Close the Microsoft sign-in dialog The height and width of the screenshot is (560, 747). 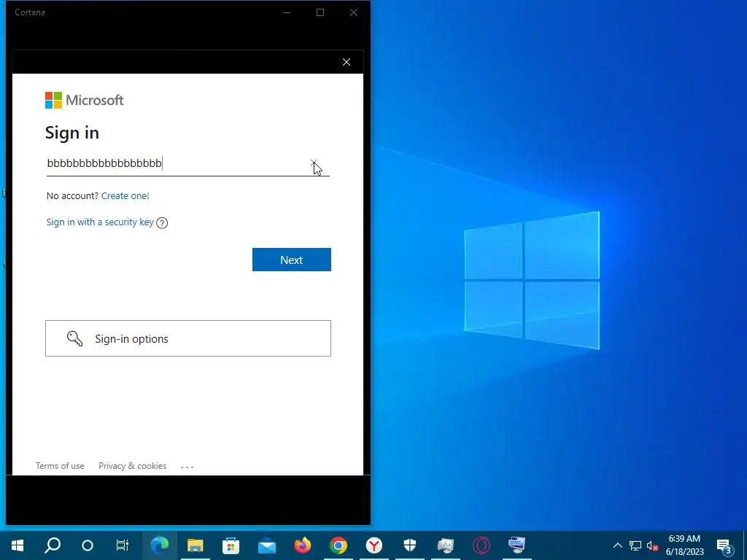coord(347,62)
